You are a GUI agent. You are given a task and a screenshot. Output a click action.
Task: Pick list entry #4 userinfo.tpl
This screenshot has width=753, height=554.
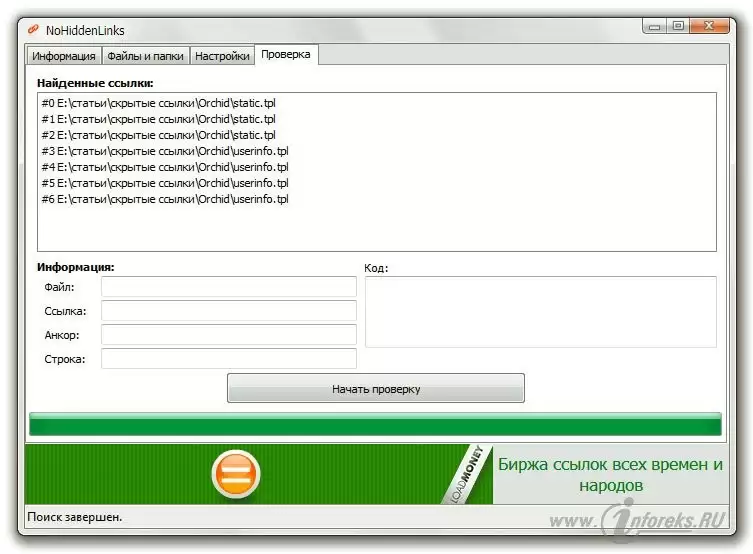coord(164,167)
